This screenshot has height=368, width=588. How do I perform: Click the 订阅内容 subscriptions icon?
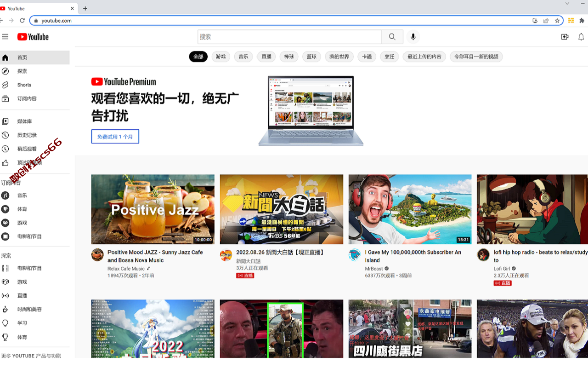click(5, 98)
